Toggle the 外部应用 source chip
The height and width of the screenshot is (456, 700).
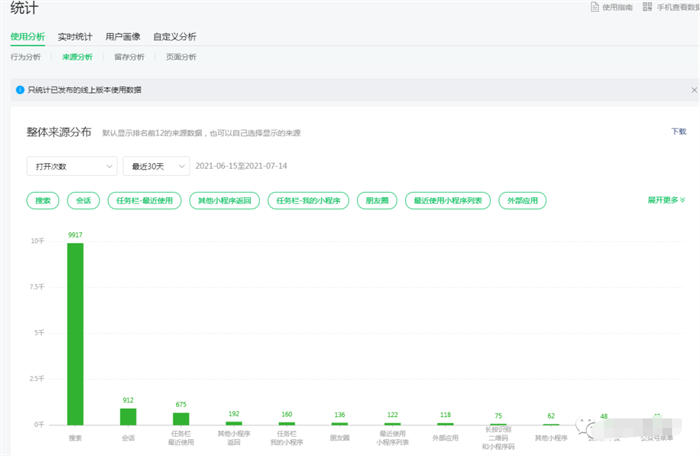523,201
